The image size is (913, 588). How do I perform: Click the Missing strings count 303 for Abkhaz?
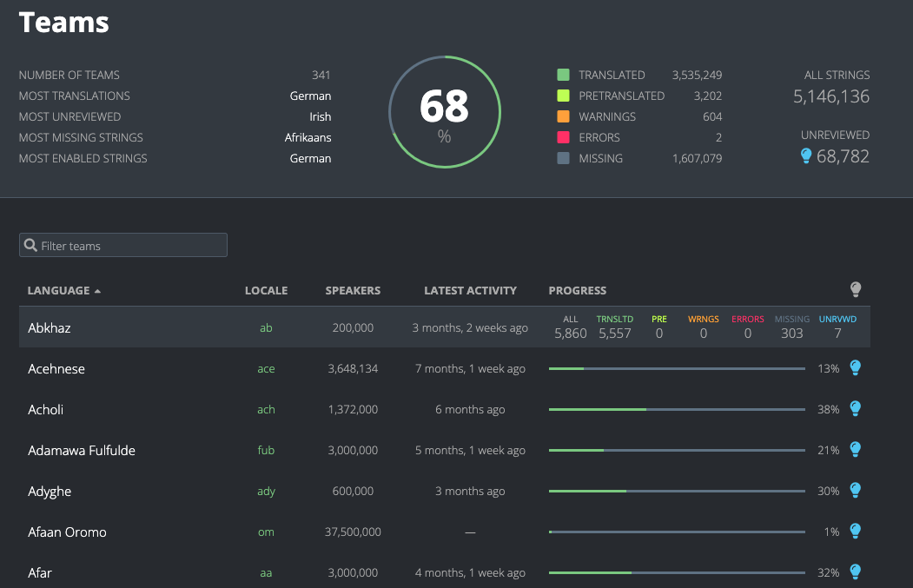click(791, 334)
